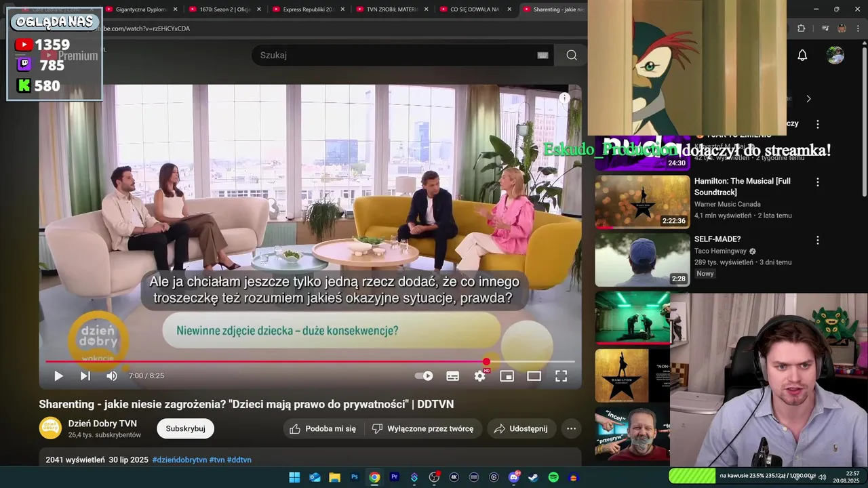Toggle the autoplay switch in player controls
Image resolution: width=868 pixels, height=488 pixels.
(424, 376)
